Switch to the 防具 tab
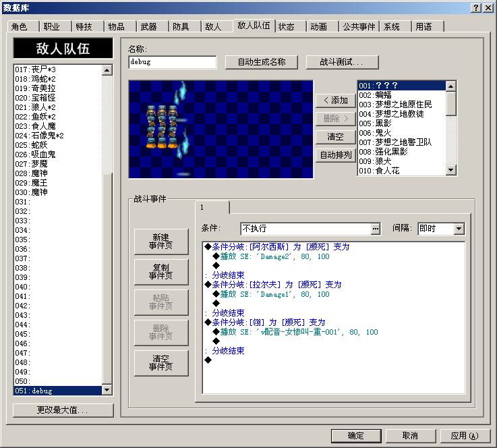 pyautogui.click(x=184, y=26)
